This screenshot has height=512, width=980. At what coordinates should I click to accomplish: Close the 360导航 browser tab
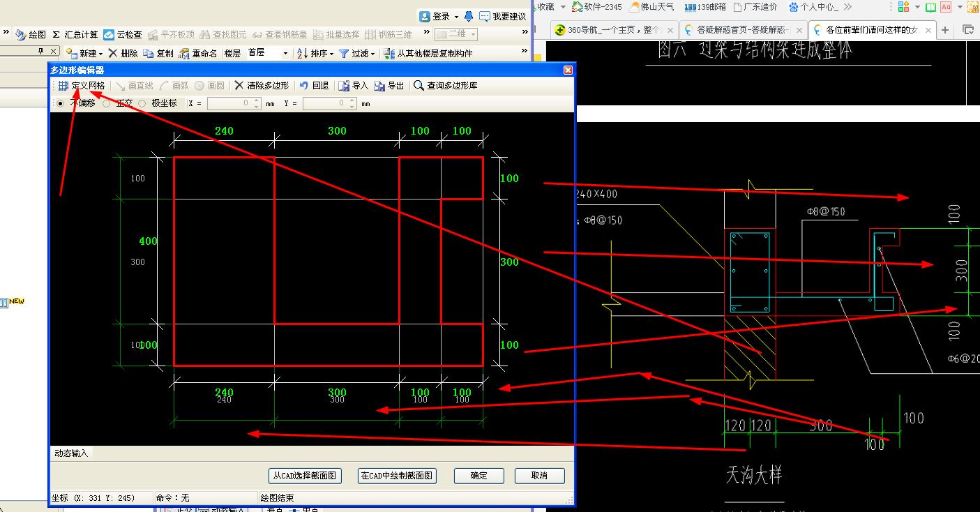click(x=671, y=30)
